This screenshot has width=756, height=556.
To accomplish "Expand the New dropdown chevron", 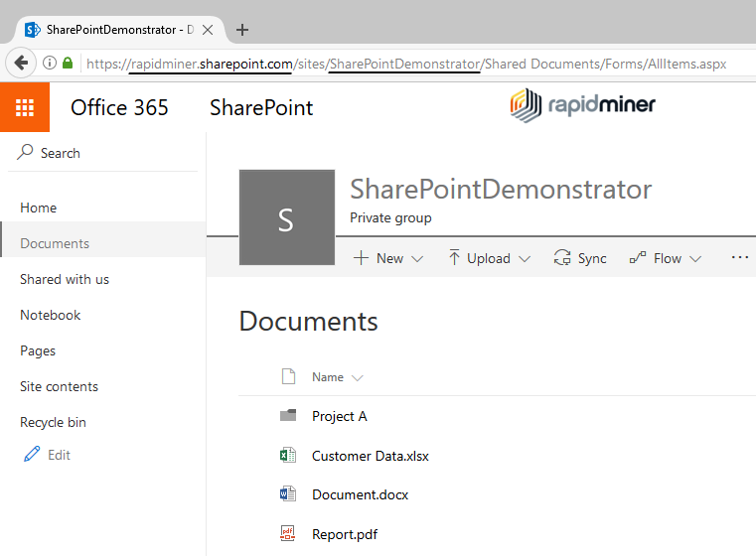I will coord(417,259).
